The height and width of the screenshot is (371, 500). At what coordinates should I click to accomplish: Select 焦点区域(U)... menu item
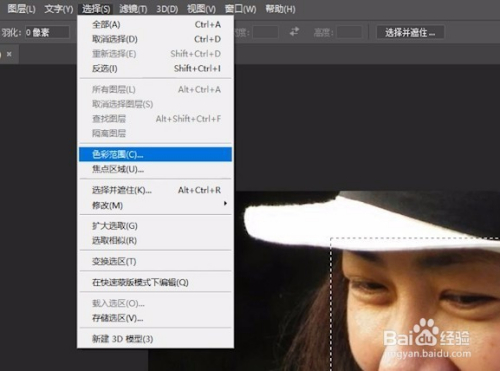[x=155, y=169]
